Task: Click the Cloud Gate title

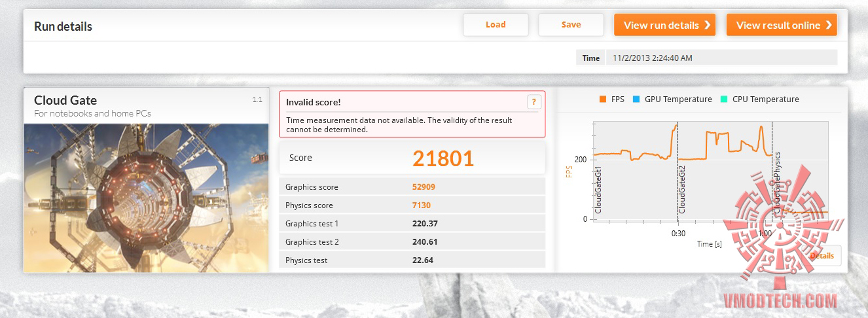Action: pos(65,100)
